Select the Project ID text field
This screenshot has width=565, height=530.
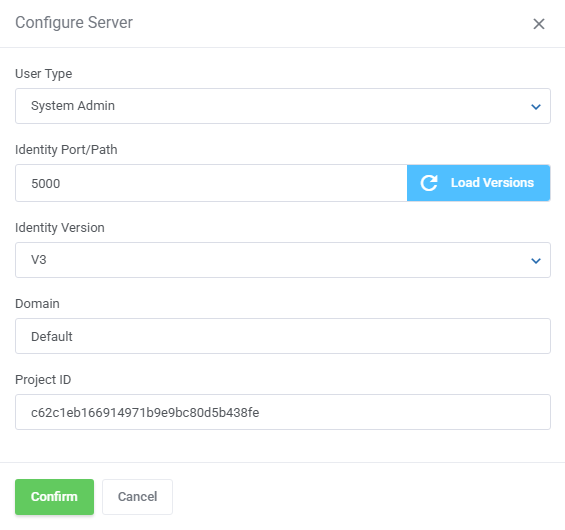point(283,412)
